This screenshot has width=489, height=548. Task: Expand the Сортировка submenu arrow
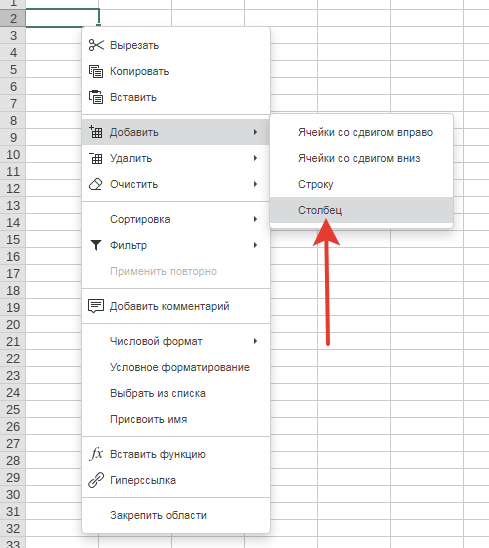tap(256, 219)
